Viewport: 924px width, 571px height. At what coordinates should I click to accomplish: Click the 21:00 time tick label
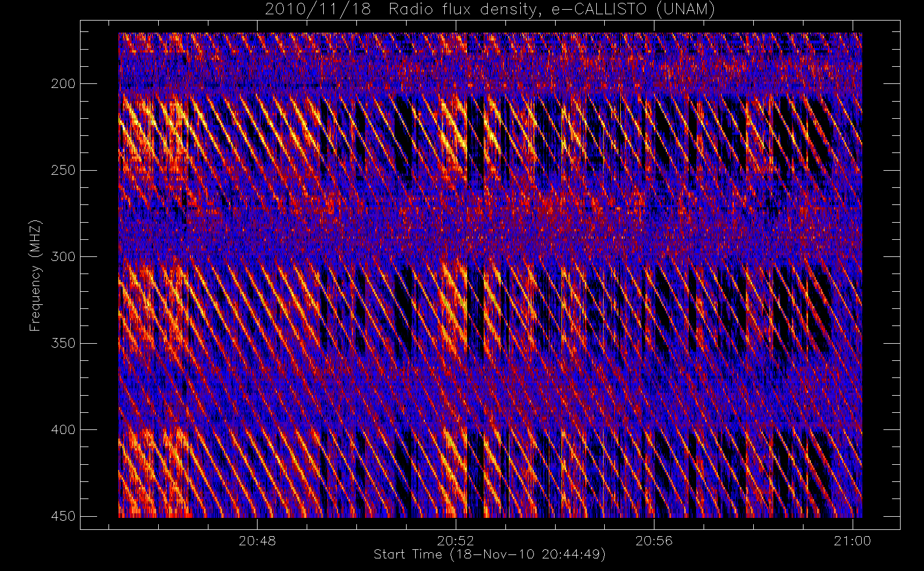(x=853, y=541)
